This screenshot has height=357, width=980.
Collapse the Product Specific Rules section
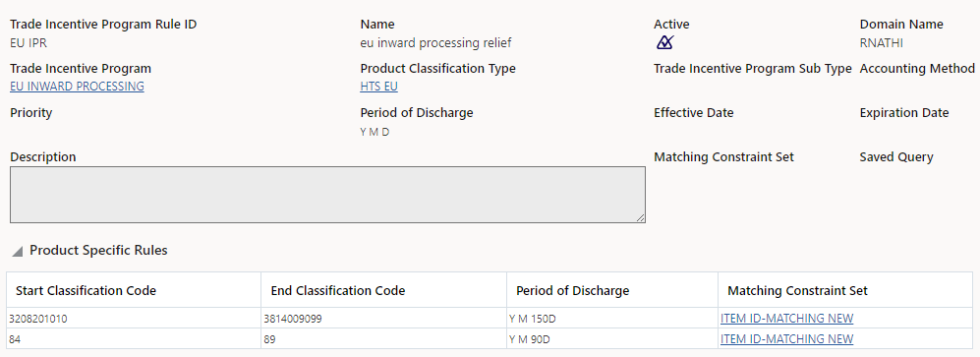(x=18, y=252)
